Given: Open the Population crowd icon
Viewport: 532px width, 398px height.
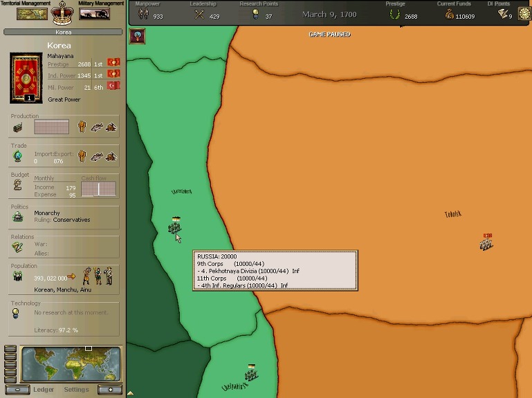Looking at the screenshot, I should [x=18, y=276].
